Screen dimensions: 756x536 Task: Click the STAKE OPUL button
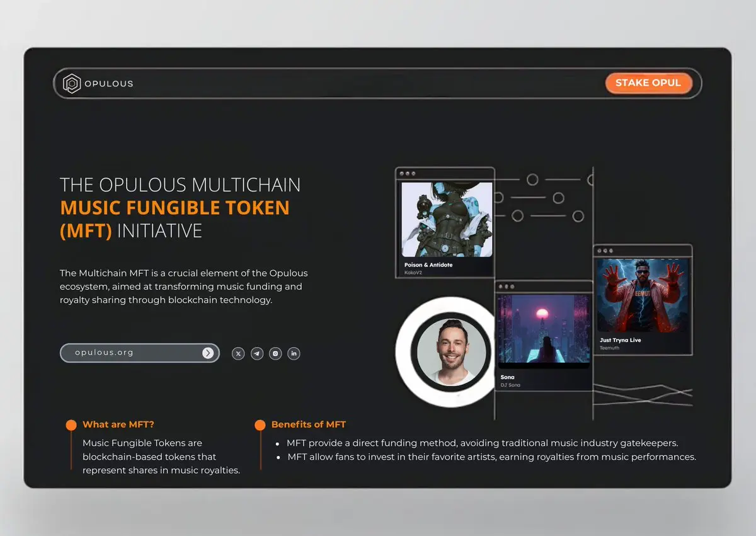[648, 83]
